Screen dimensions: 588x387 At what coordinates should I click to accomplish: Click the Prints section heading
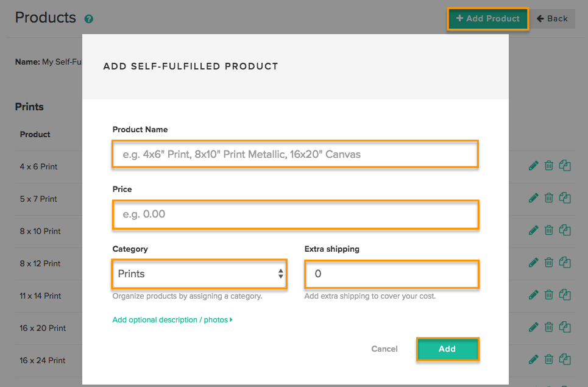(29, 107)
